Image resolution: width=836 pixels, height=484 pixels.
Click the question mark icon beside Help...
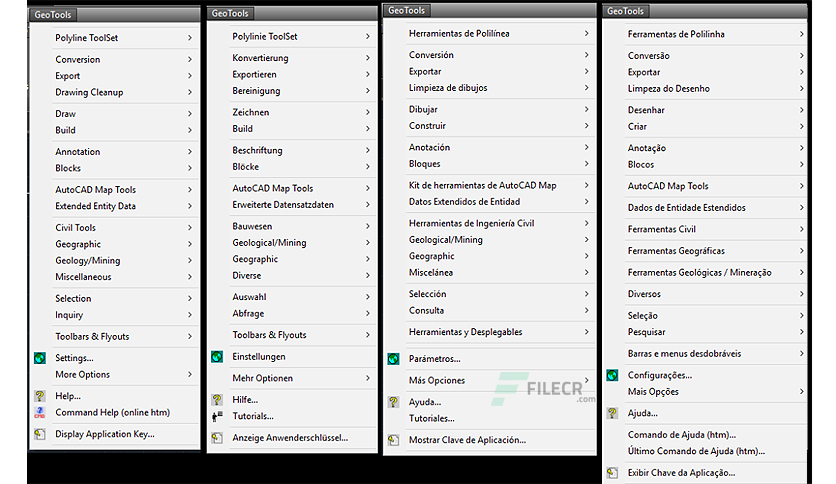(x=40, y=396)
